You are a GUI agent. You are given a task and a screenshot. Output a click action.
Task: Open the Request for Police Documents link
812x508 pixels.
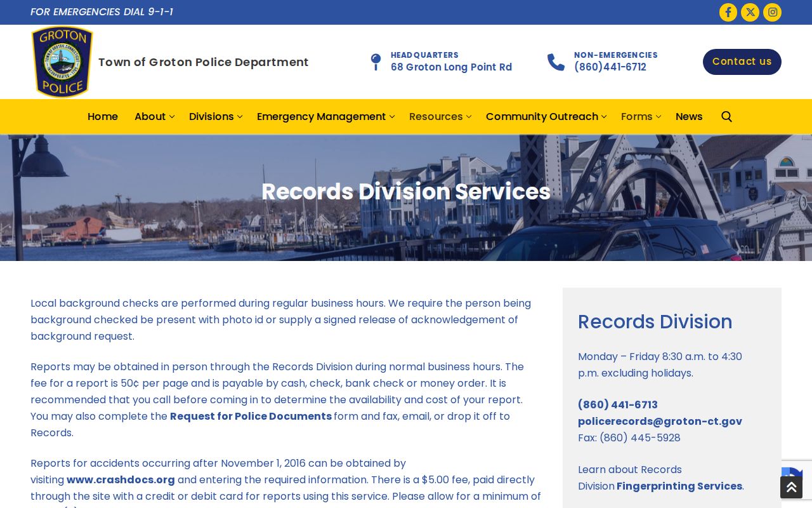point(251,416)
